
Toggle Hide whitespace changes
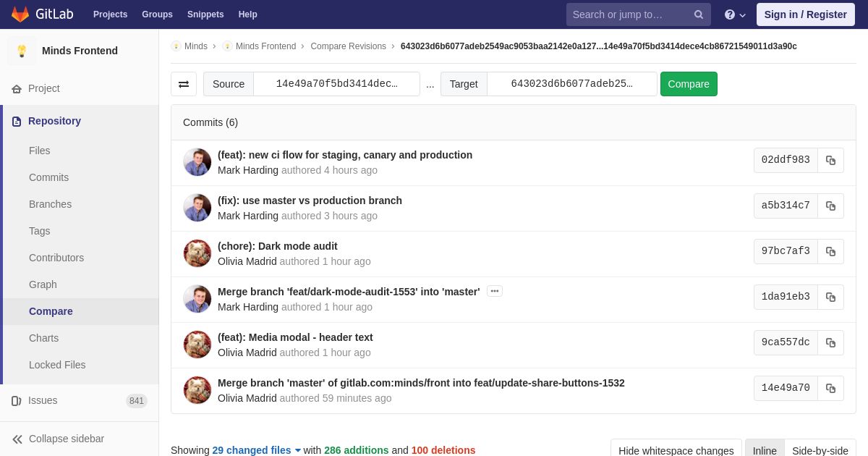point(676,450)
